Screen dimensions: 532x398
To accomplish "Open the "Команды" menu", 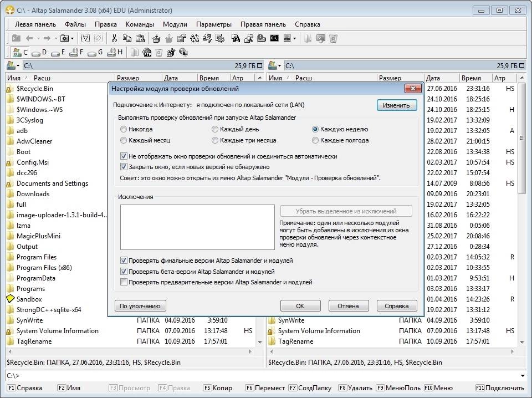I will tap(140, 24).
